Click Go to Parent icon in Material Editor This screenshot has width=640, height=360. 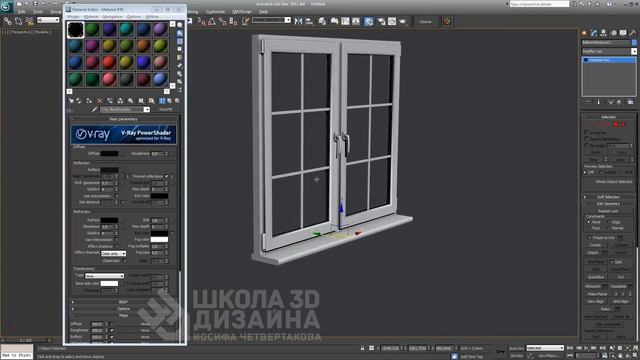point(170,100)
